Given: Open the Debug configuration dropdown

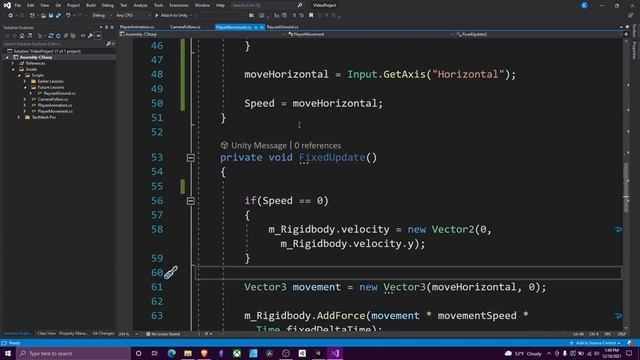Looking at the screenshot, I should click(x=101, y=16).
